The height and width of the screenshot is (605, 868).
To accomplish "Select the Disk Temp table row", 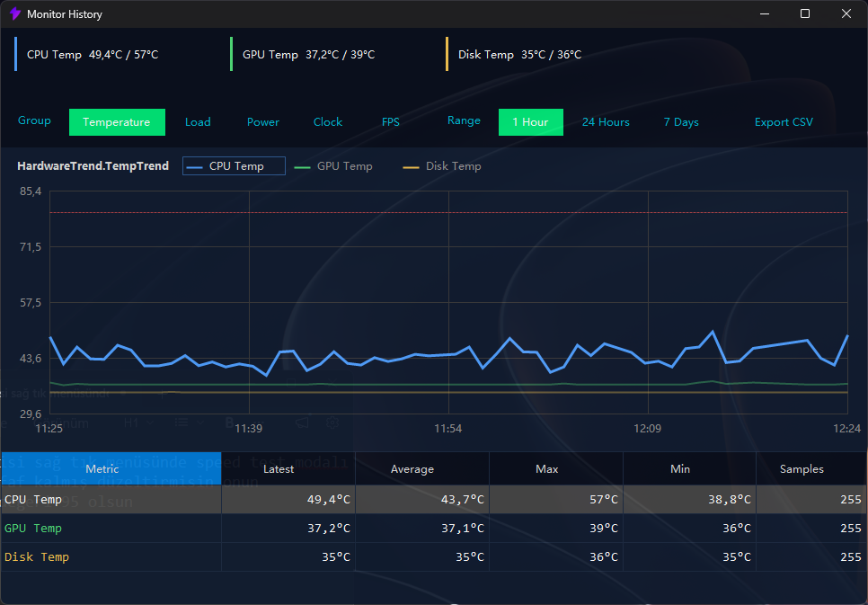I will (434, 556).
